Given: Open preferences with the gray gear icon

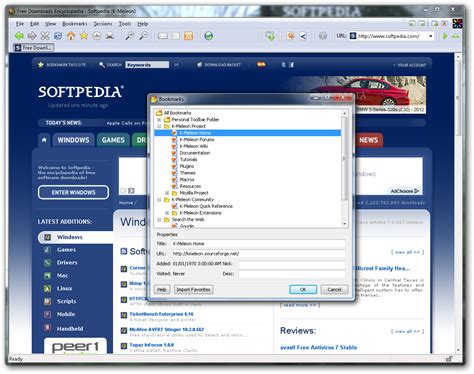Looking at the screenshot, I should tap(323, 36).
